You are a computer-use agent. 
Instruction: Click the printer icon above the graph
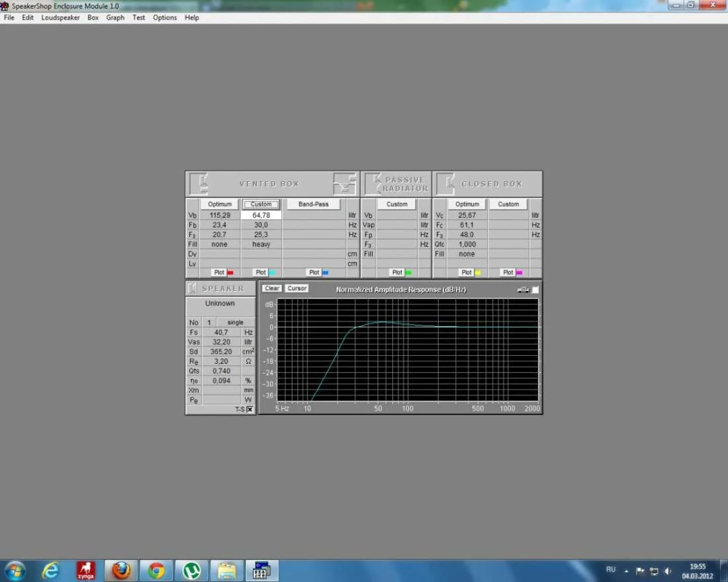click(x=523, y=290)
